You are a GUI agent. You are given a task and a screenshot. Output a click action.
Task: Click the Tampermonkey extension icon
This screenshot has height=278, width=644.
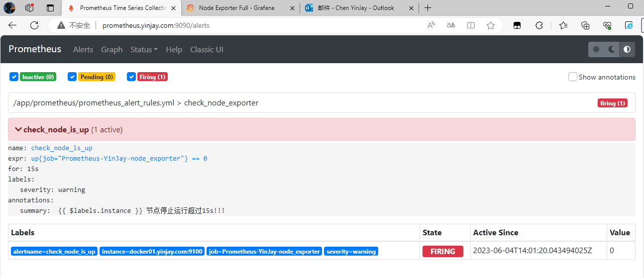pyautogui.click(x=518, y=25)
